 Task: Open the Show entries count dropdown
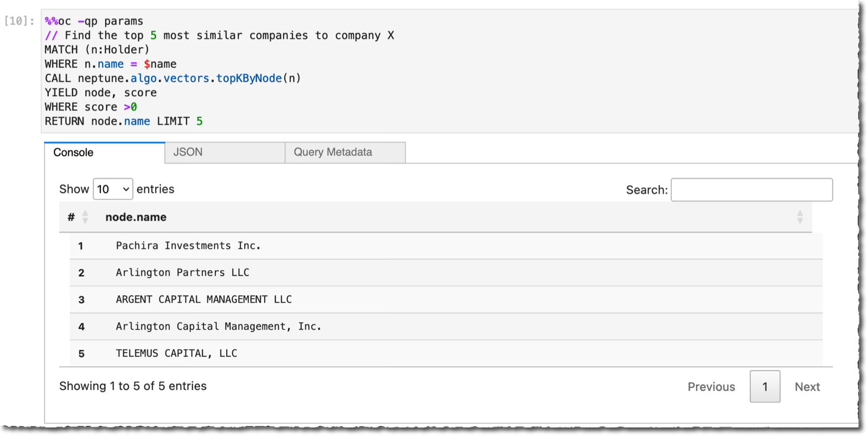point(113,189)
